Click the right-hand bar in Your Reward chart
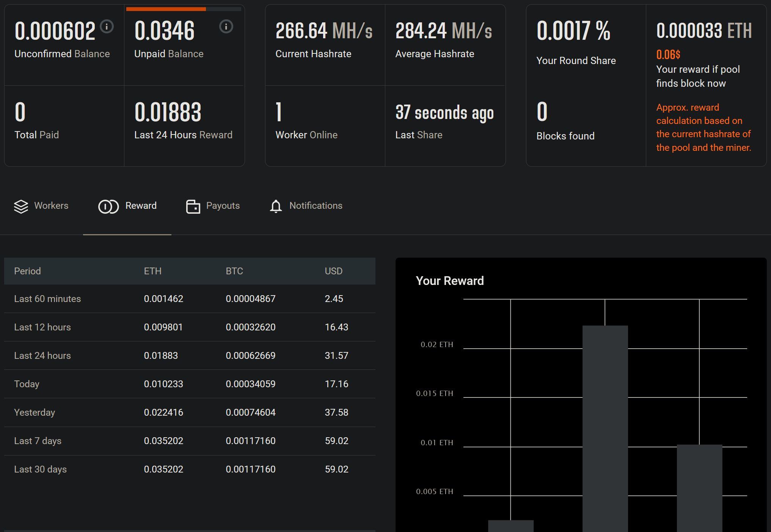This screenshot has width=771, height=532. (x=699, y=488)
